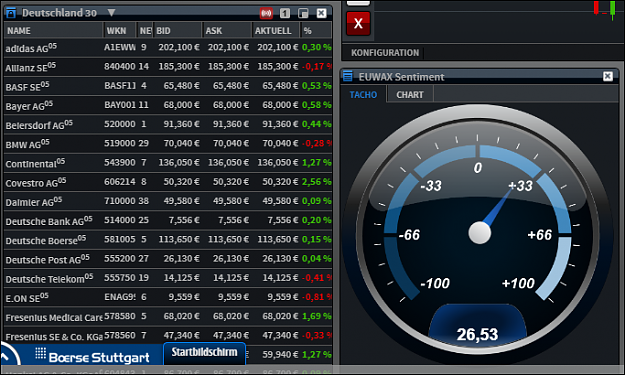Open the Deutschland 30 list dropdown arrow

point(112,13)
